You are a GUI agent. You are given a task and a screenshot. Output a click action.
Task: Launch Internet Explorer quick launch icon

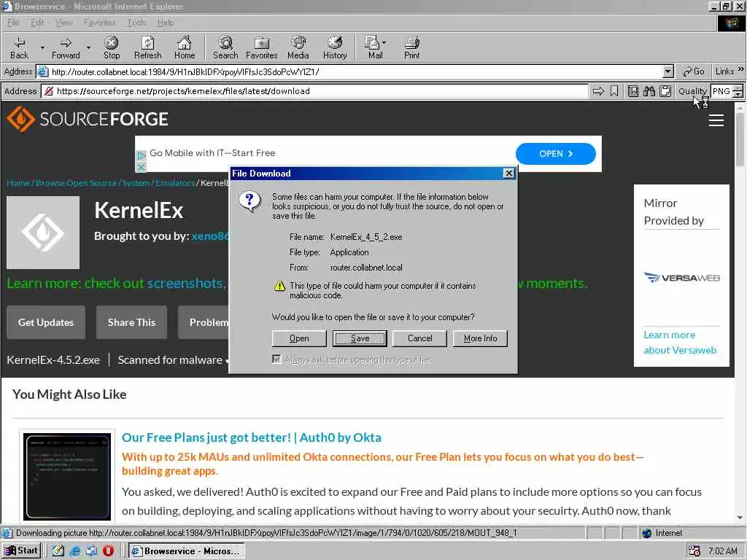click(75, 551)
